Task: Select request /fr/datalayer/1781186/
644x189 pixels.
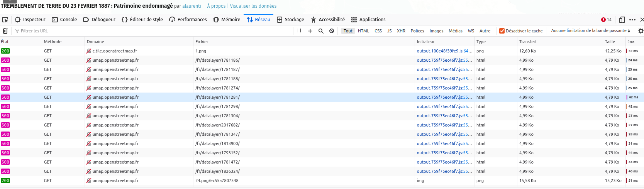Action: (322, 60)
